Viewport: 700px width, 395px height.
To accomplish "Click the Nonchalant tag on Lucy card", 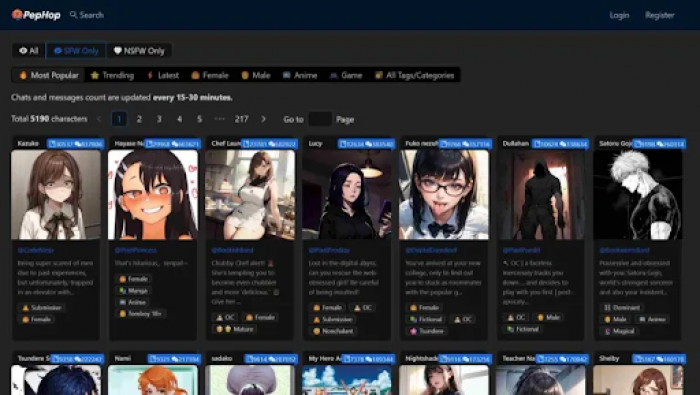I will click(x=333, y=331).
